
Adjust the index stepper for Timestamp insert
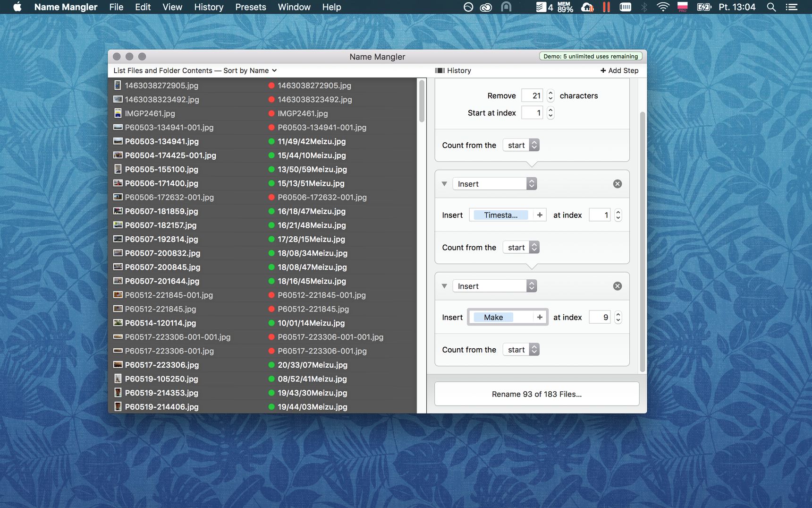pyautogui.click(x=618, y=215)
